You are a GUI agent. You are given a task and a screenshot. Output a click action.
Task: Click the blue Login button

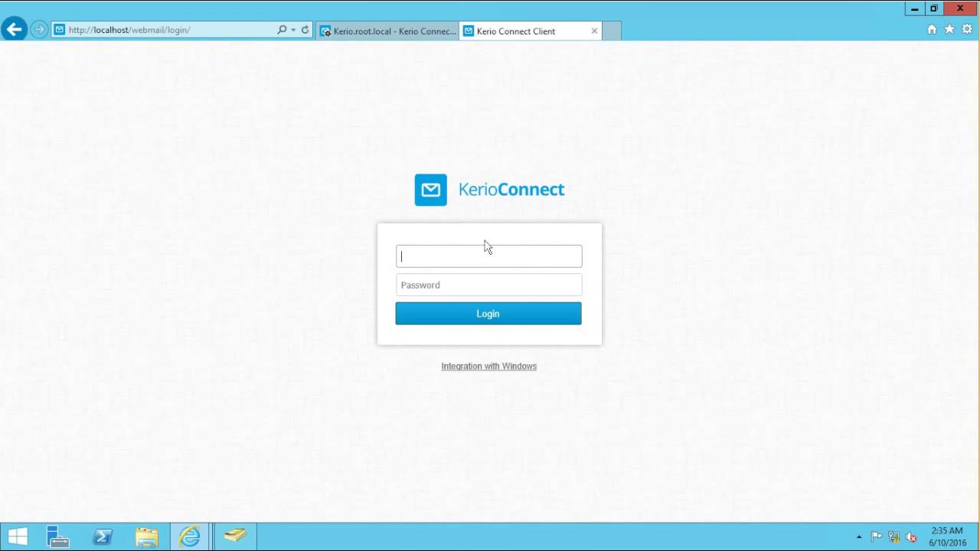[x=488, y=314]
